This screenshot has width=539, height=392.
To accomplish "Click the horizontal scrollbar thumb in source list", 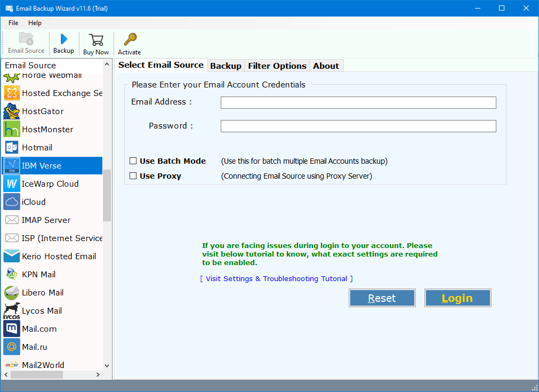I will click(36, 374).
